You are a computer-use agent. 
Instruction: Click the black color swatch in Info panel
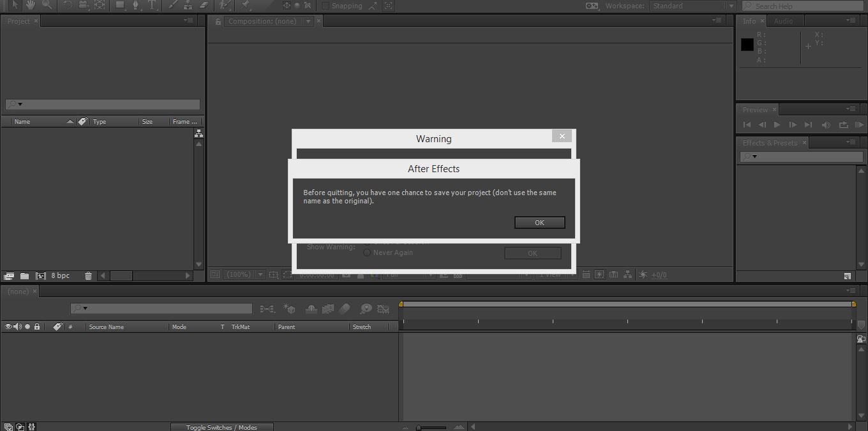point(747,45)
